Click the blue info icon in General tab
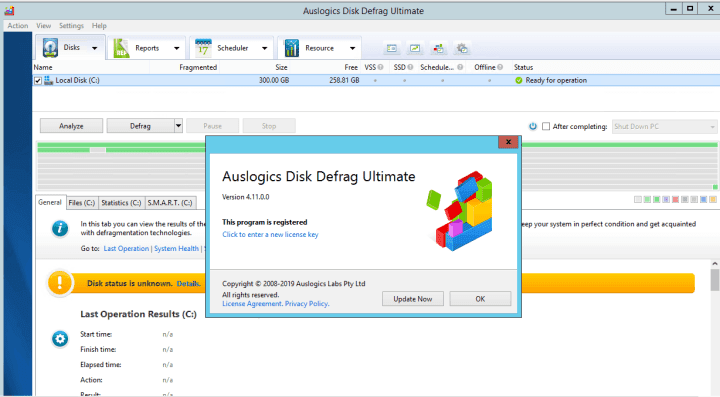This screenshot has height=397, width=720. coord(60,228)
